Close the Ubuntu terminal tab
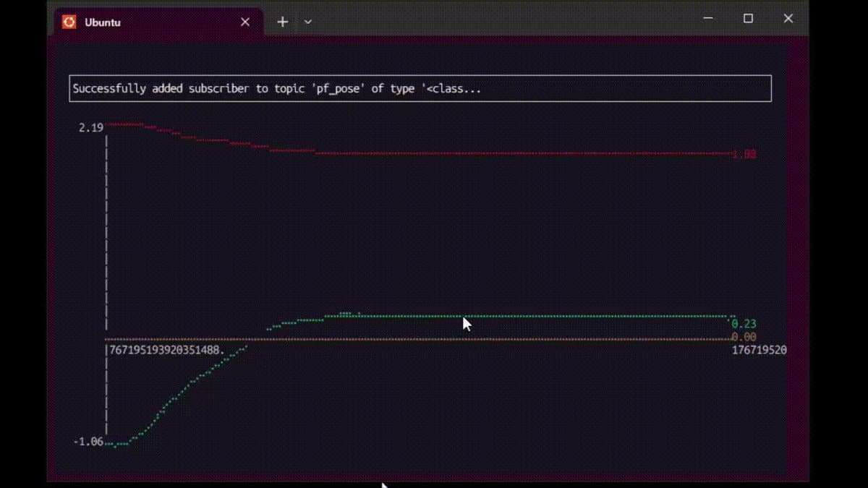 tap(244, 22)
